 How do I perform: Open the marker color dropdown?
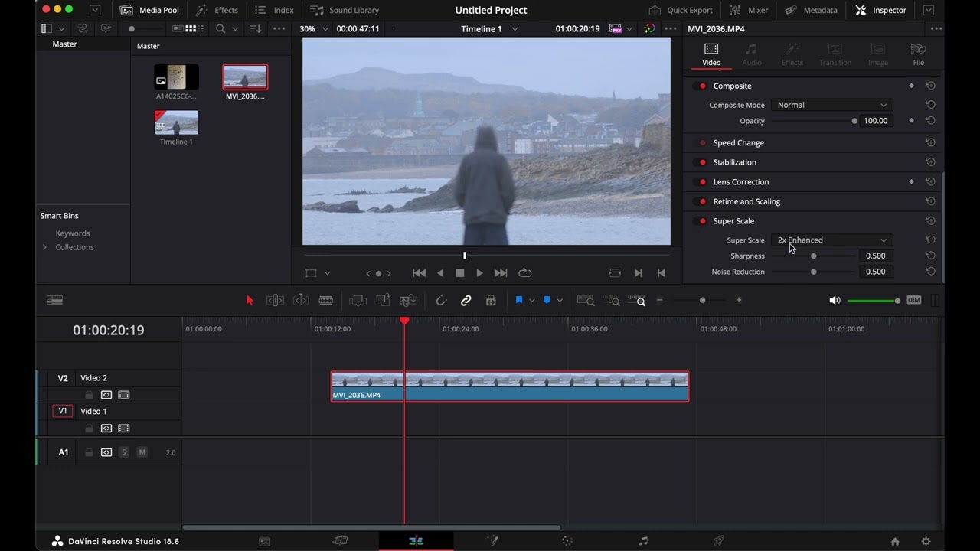[x=560, y=301]
